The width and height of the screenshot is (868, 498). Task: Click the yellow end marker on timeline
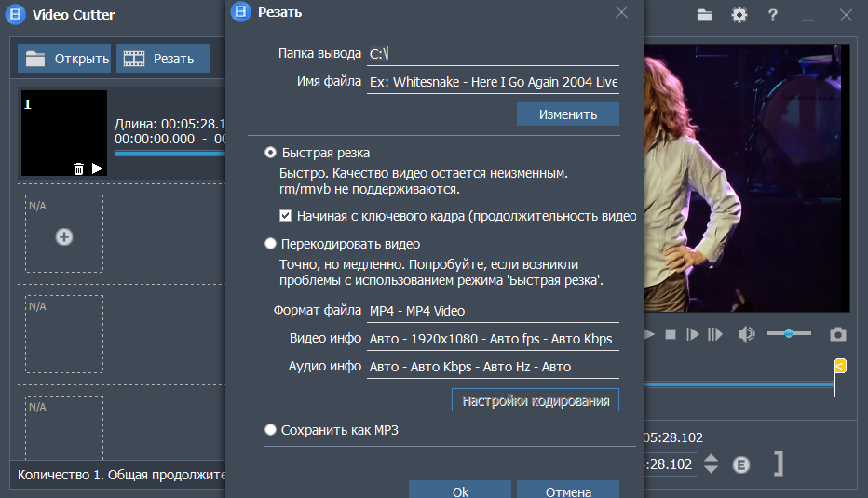pyautogui.click(x=840, y=366)
